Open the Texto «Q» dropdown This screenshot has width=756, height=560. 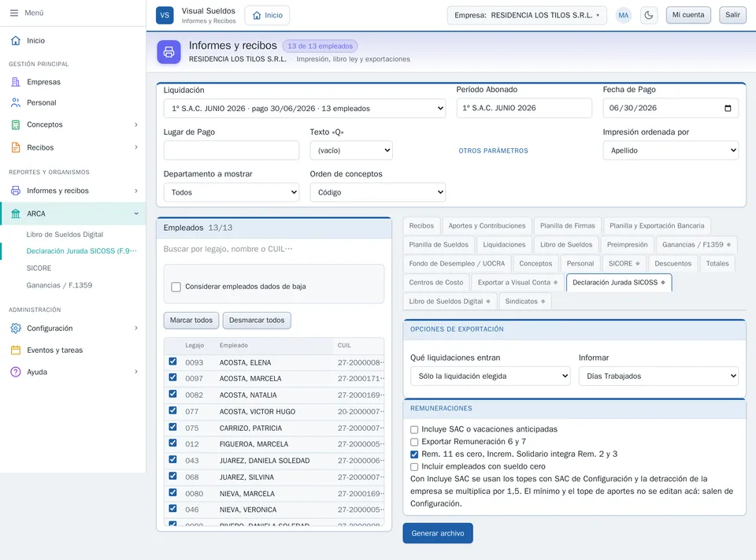point(351,150)
